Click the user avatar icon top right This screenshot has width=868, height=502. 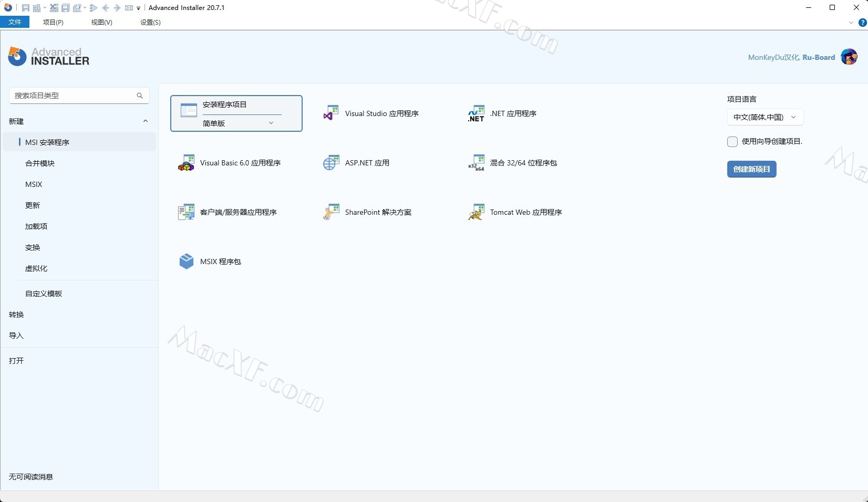[x=849, y=57]
